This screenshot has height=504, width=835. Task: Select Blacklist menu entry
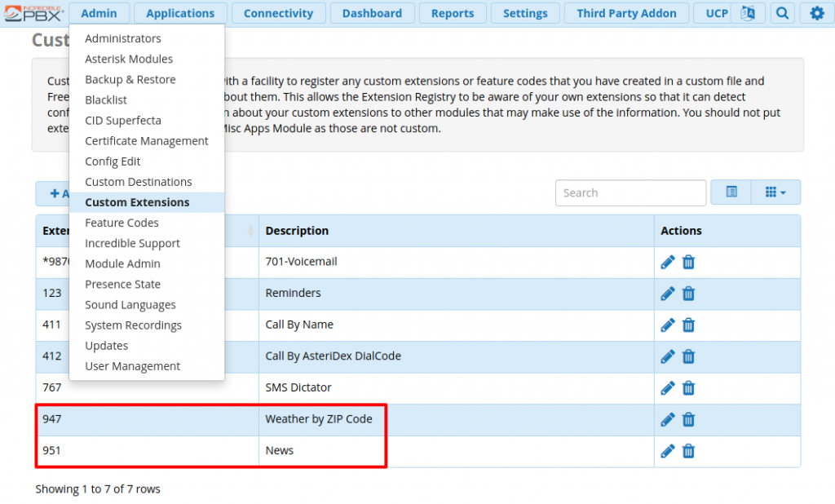pyautogui.click(x=147, y=99)
